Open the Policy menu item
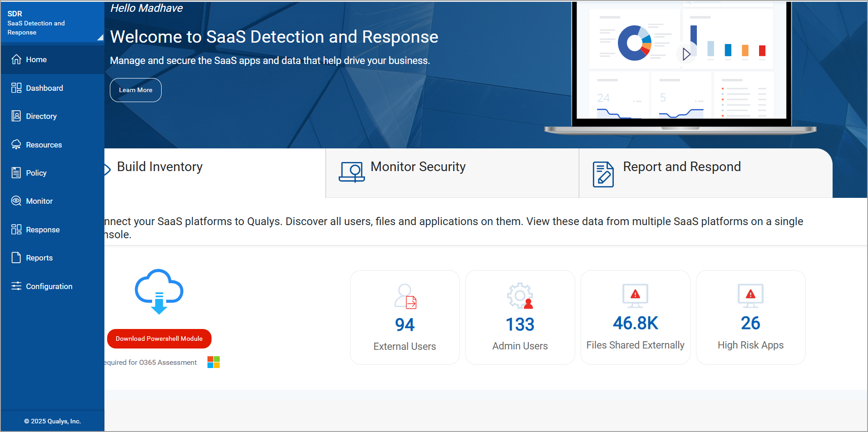This screenshot has width=868, height=432. (53, 173)
